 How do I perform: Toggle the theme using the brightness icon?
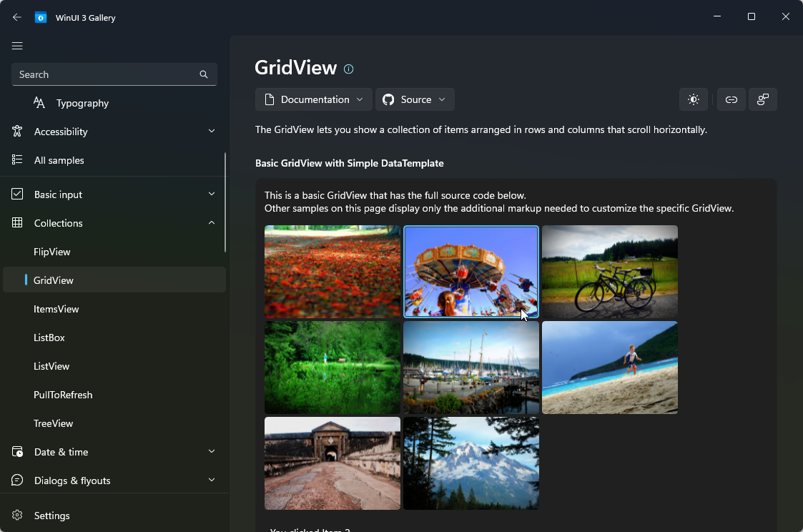(693, 99)
